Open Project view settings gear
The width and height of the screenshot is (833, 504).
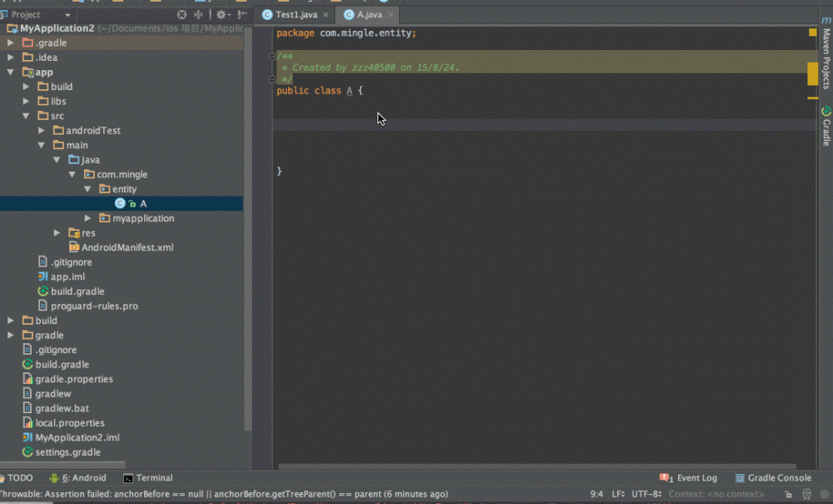point(222,14)
